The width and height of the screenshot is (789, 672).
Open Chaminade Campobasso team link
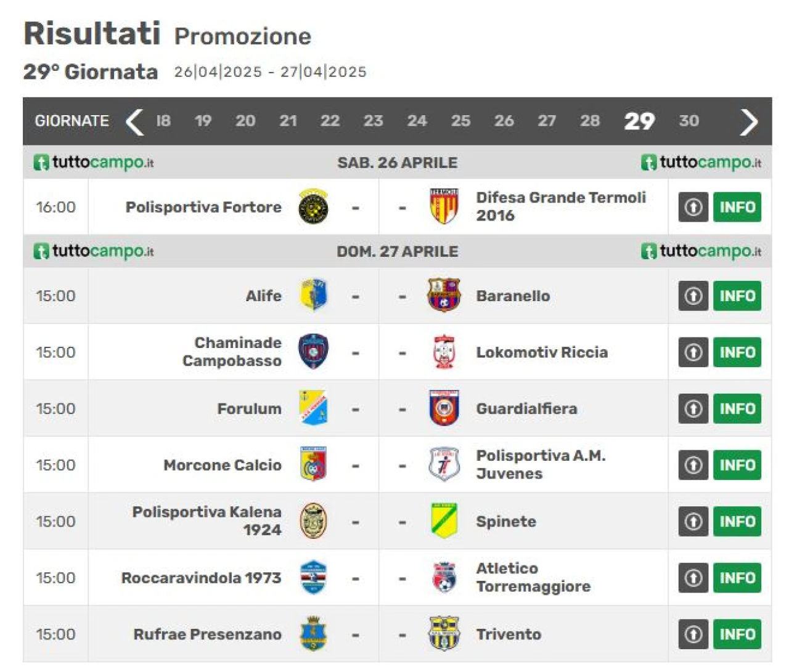pos(232,352)
